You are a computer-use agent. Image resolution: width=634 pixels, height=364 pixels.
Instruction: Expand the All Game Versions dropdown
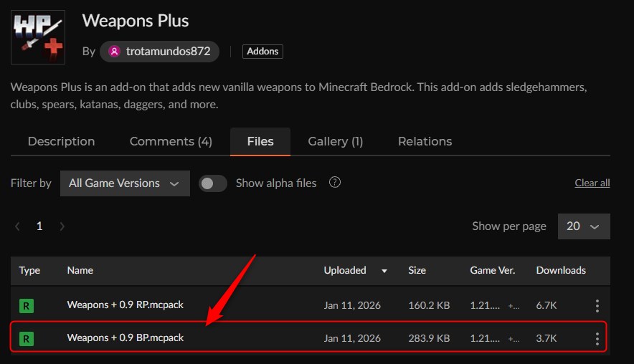125,183
